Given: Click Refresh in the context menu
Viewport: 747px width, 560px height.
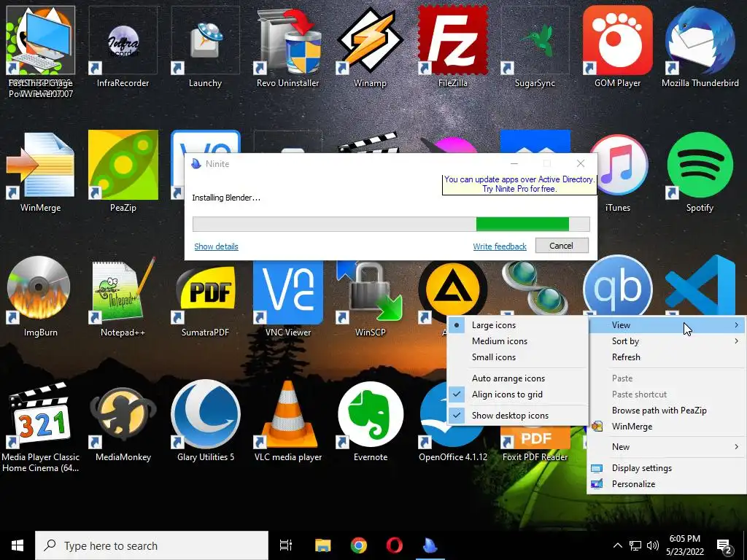Looking at the screenshot, I should coord(667,357).
